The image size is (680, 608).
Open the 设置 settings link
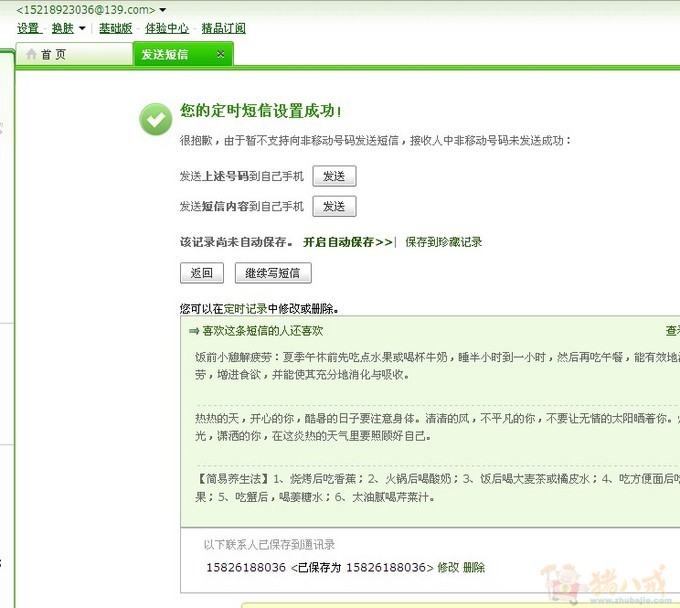point(28,28)
